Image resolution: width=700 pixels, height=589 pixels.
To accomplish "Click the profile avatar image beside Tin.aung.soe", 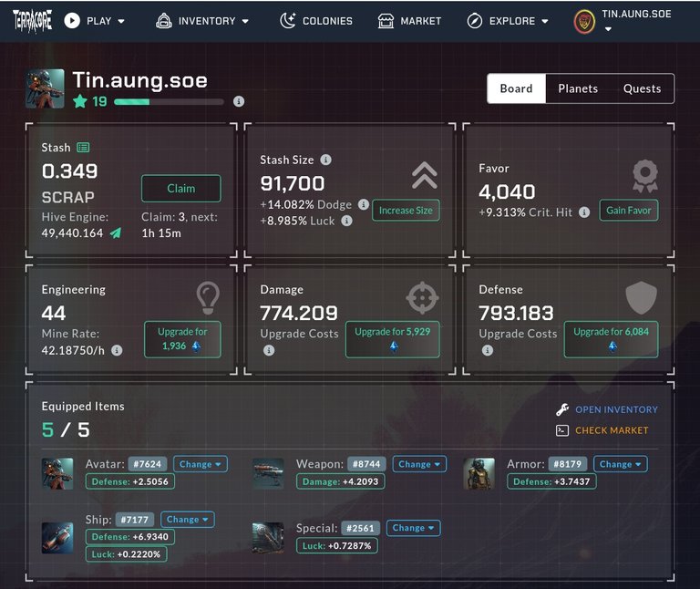I will [x=45, y=88].
